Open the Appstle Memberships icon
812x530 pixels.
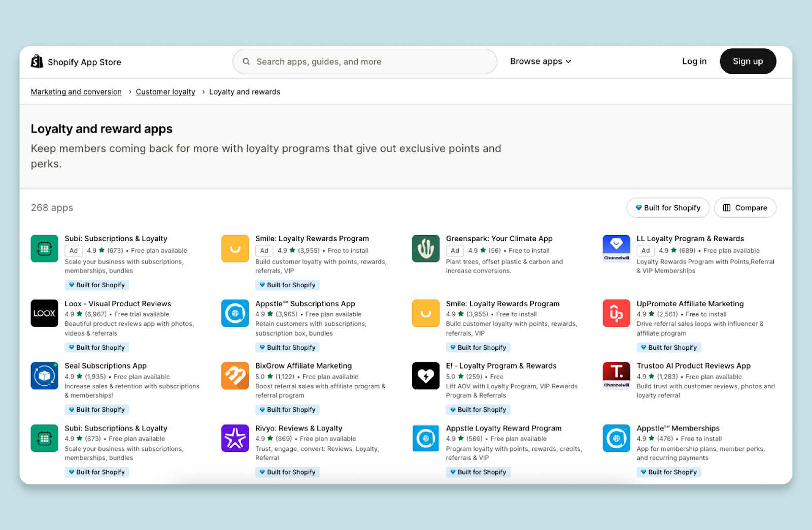[616, 438]
